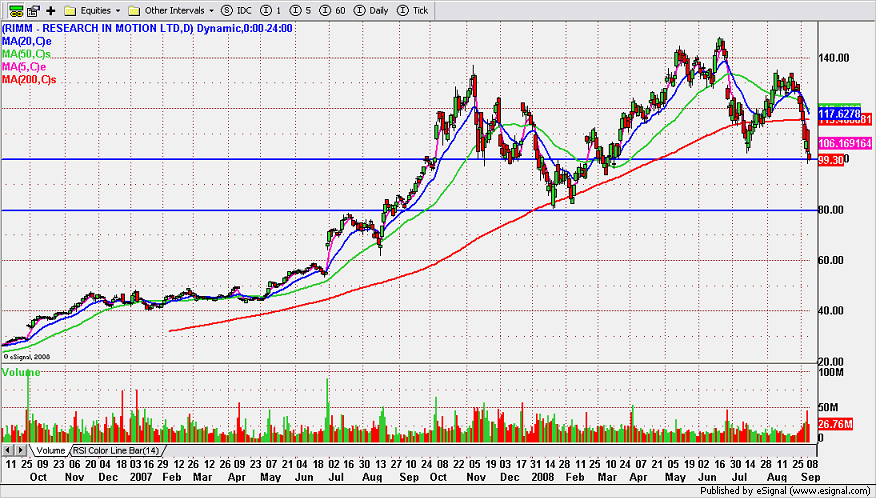Click the green chain link symbol icon
This screenshot has width=876, height=498.
[x=15, y=10]
